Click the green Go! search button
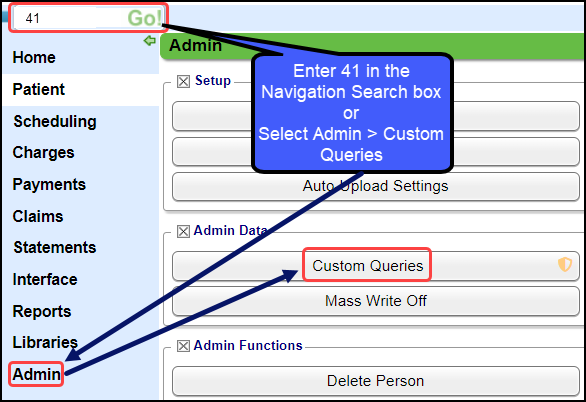The image size is (586, 402). (x=144, y=18)
